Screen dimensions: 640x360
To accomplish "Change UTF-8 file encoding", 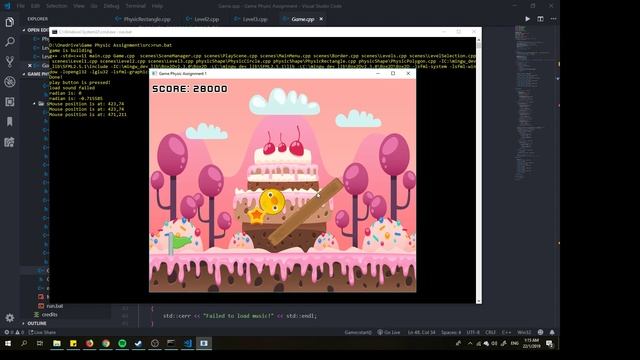I will (473, 332).
